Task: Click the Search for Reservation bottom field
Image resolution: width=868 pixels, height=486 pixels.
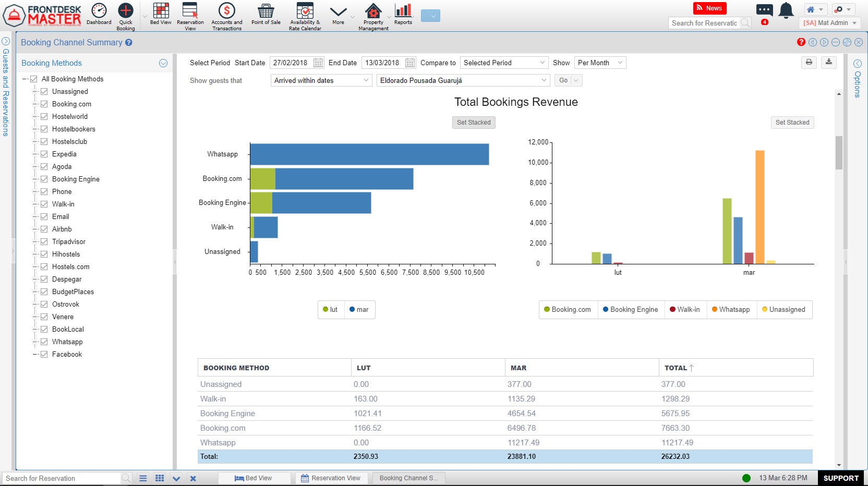Action: pos(63,478)
